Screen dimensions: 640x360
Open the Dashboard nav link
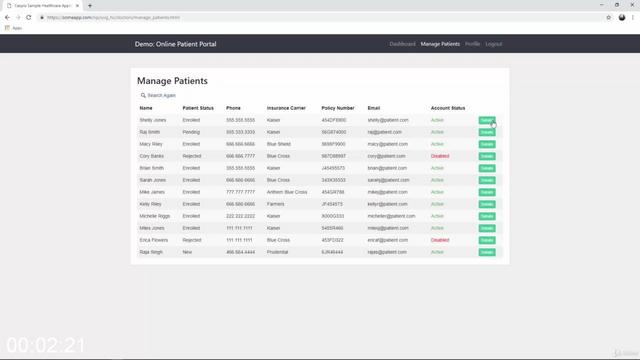(x=402, y=44)
